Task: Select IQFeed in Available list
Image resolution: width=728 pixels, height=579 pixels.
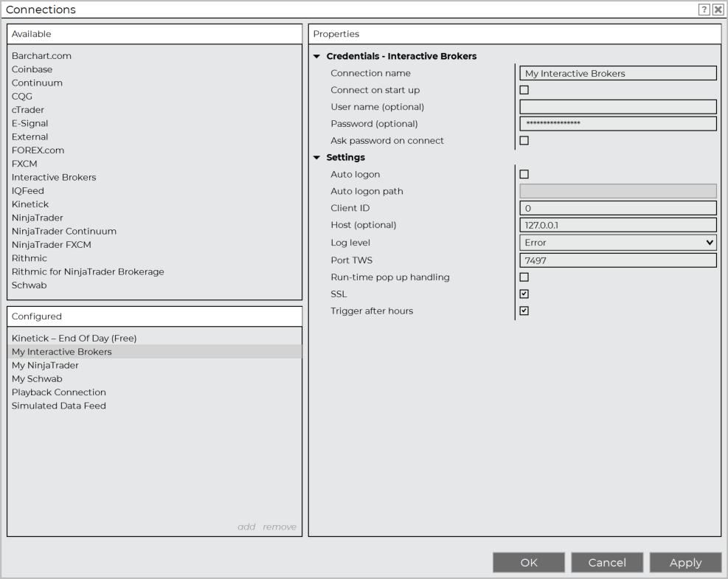Action: click(28, 190)
